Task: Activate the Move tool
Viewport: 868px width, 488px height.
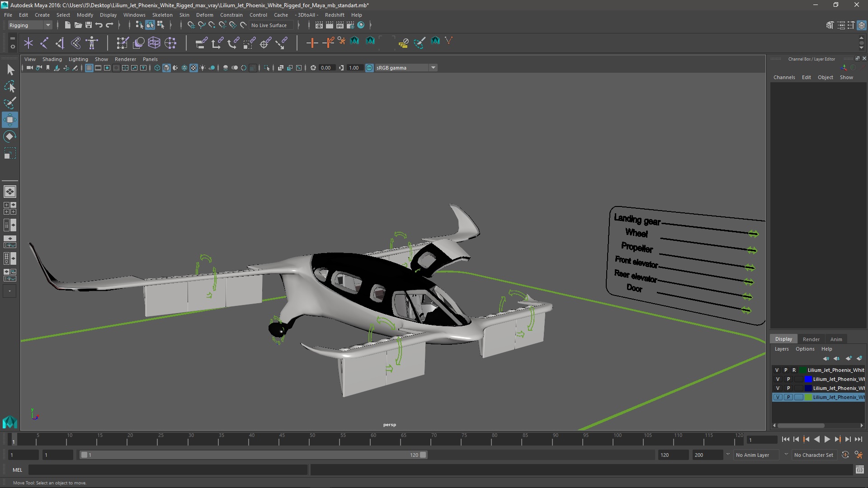Action: [10, 120]
